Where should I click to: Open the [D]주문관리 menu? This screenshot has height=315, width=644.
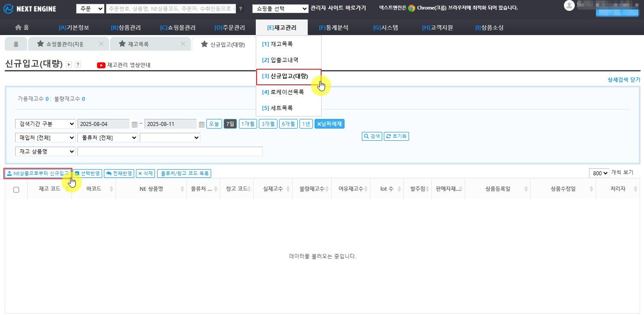229,28
